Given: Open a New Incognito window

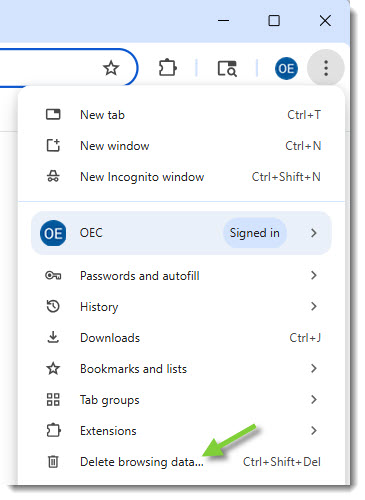Looking at the screenshot, I should click(x=182, y=177).
